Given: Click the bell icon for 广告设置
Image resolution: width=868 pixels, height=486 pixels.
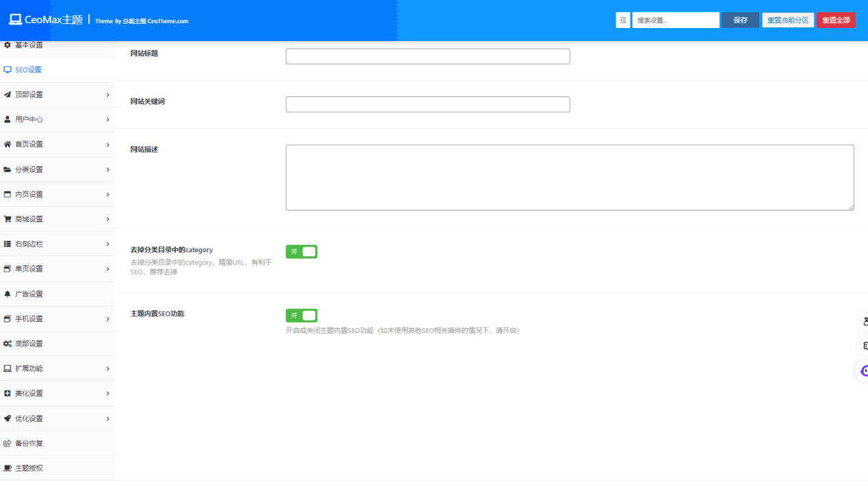Looking at the screenshot, I should 8,294.
